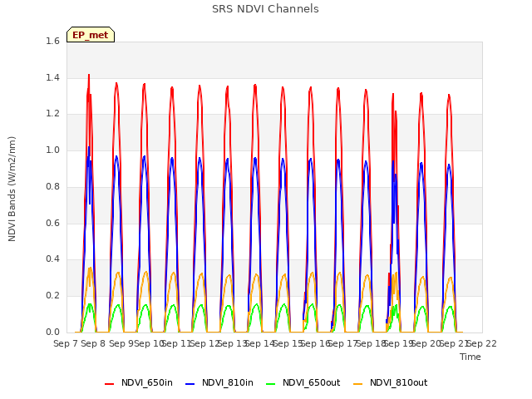Click the green NDVI_650out legend swatch
The width and height of the screenshot is (532, 399).
point(271,384)
